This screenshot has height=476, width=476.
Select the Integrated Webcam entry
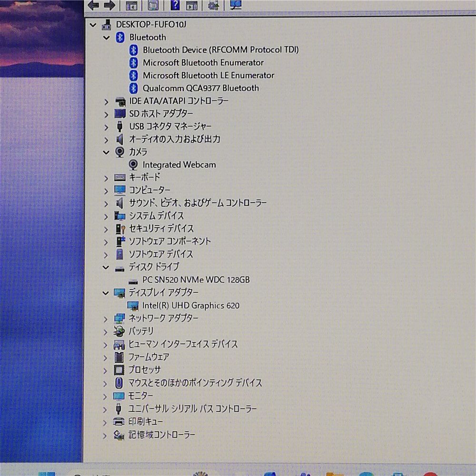coord(179,165)
